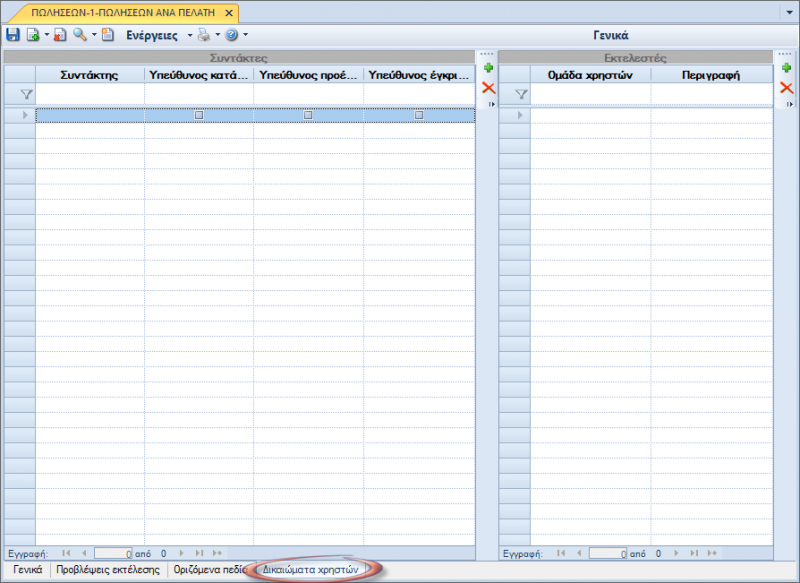Image resolution: width=800 pixels, height=583 pixels.
Task: Go to first record in Εκτελεστές navigator
Action: [x=561, y=553]
